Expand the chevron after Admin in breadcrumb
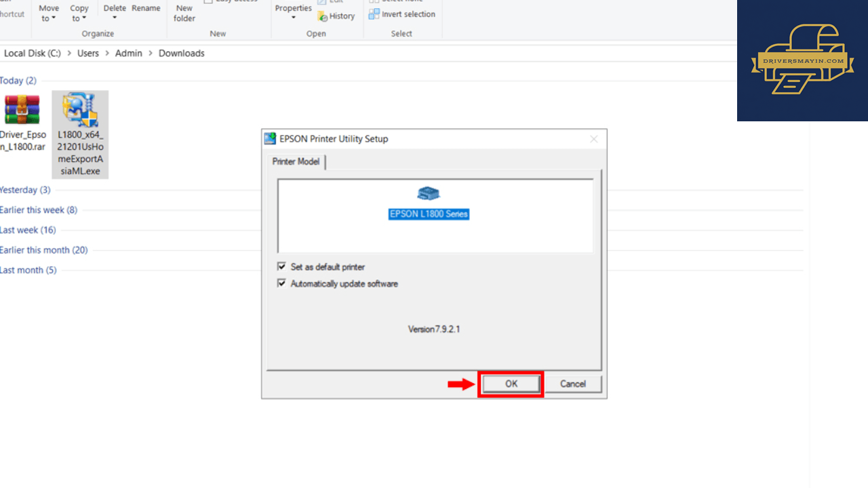 (150, 53)
